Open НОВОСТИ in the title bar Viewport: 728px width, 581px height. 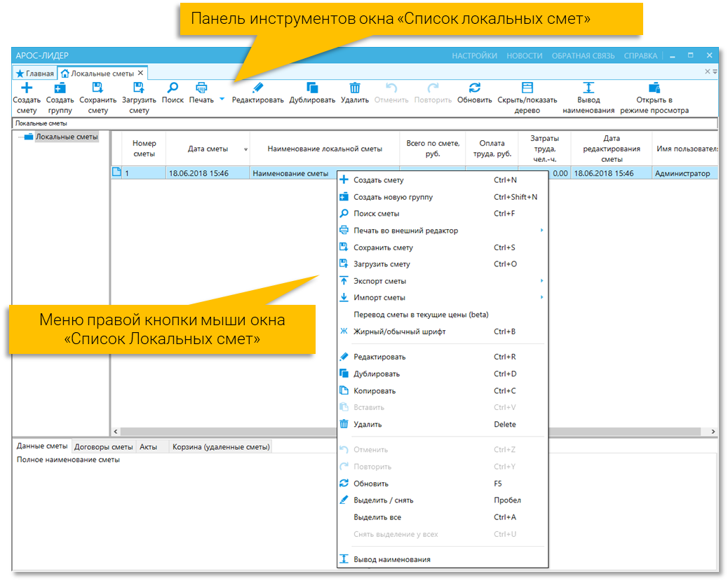(x=524, y=55)
